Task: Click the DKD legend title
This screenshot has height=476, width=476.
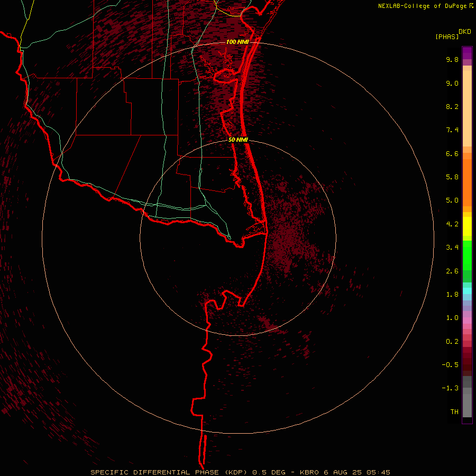Action: pyautogui.click(x=465, y=32)
